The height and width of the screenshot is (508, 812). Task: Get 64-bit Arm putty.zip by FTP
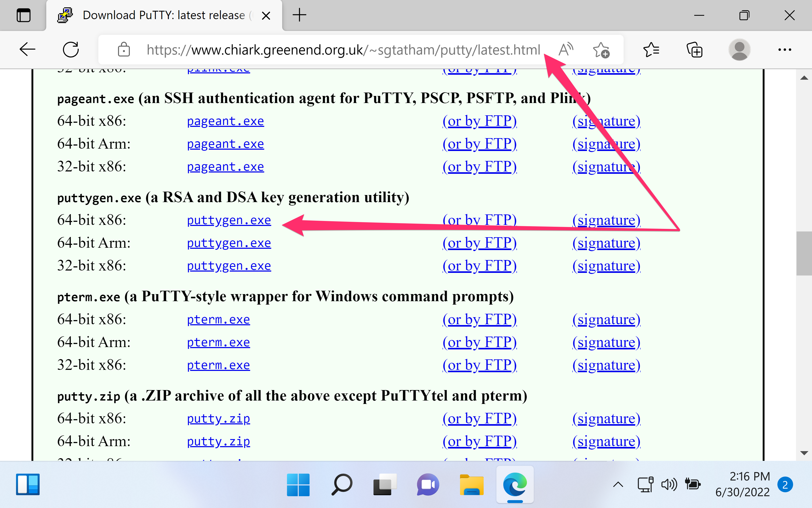480,441
